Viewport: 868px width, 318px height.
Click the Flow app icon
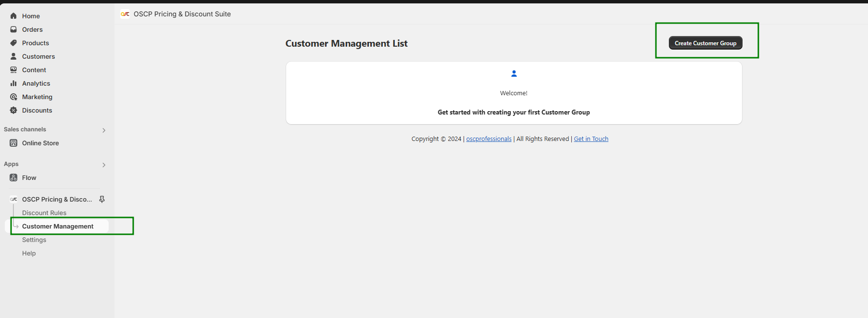(13, 178)
